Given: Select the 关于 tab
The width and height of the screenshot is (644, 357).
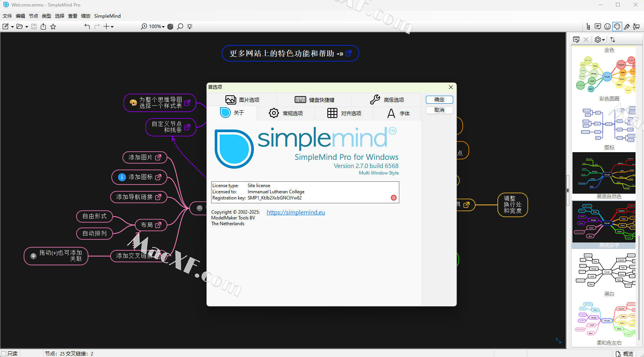Looking at the screenshot, I should pyautogui.click(x=232, y=113).
